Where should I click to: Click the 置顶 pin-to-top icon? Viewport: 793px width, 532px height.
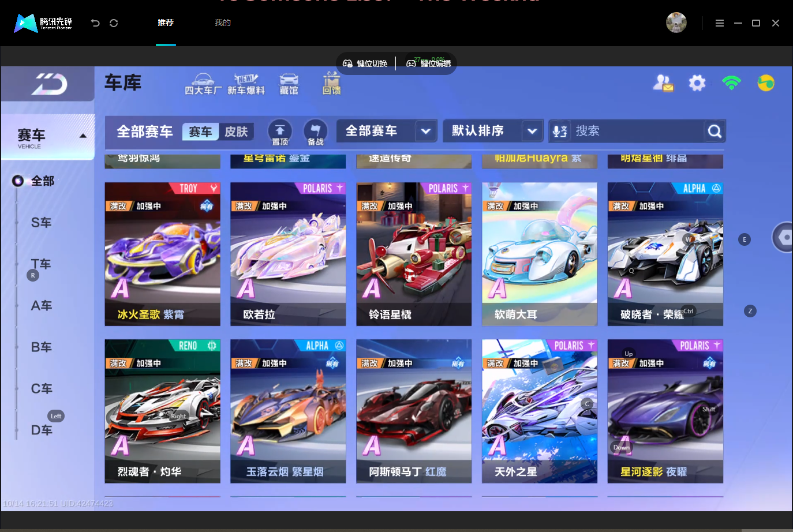(x=280, y=132)
